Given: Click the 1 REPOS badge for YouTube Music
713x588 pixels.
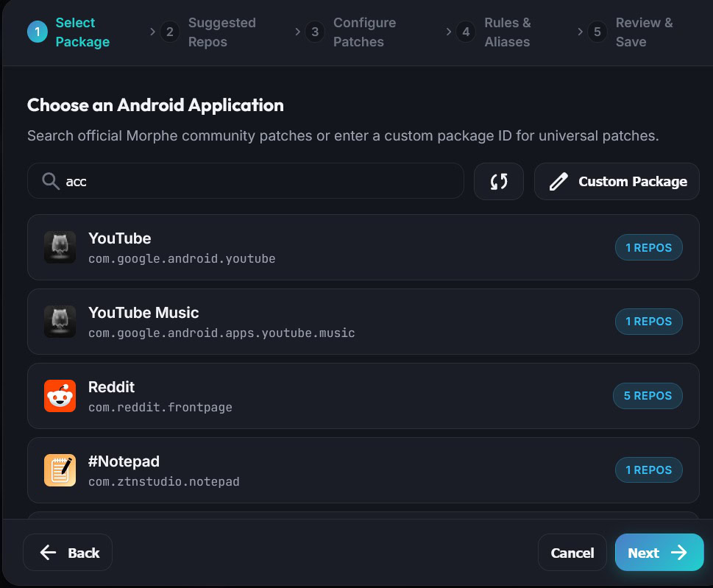Looking at the screenshot, I should coord(648,322).
